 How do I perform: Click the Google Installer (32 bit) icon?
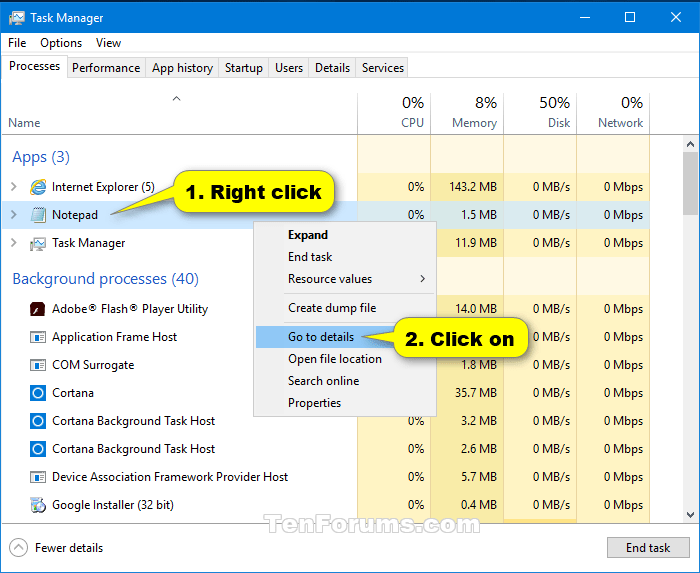[x=38, y=505]
